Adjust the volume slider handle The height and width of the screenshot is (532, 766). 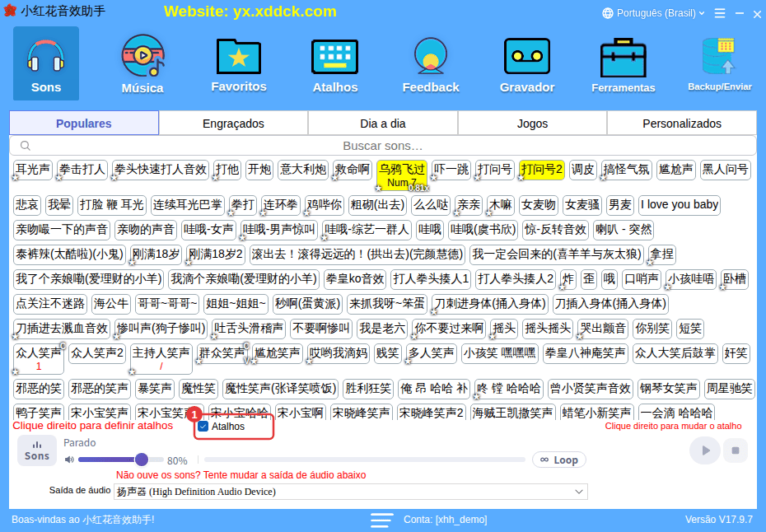pos(142,460)
